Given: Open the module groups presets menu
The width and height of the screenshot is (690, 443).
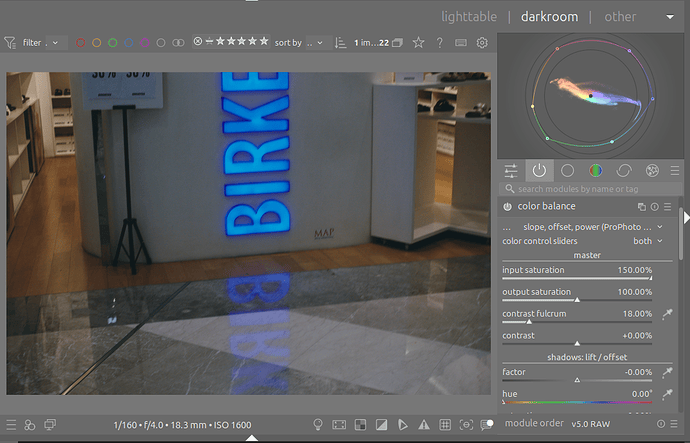Looking at the screenshot, I should pos(675,171).
